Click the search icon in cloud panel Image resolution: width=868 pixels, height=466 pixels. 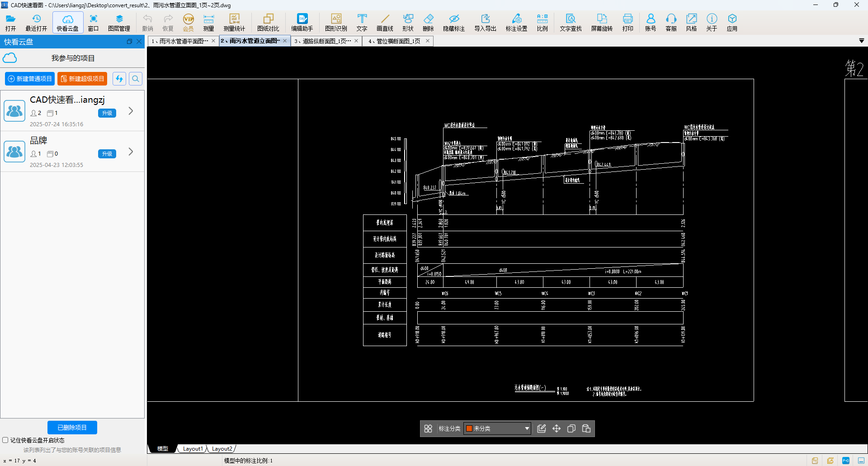[136, 79]
